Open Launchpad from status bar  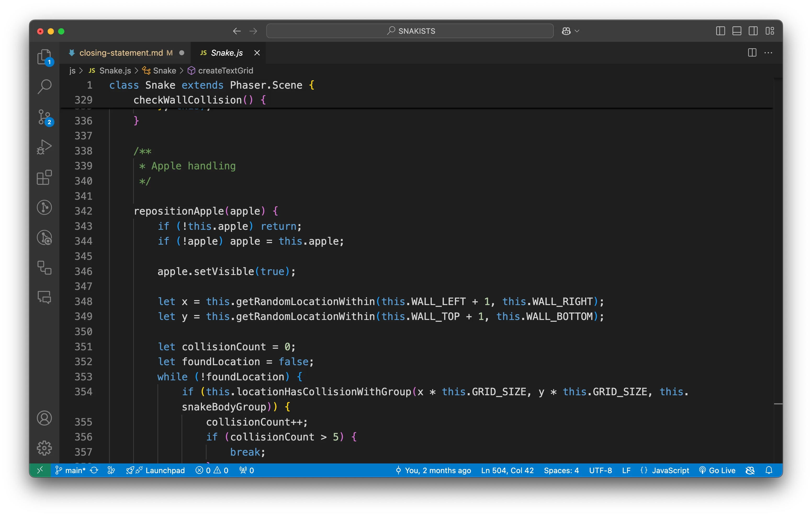click(155, 470)
